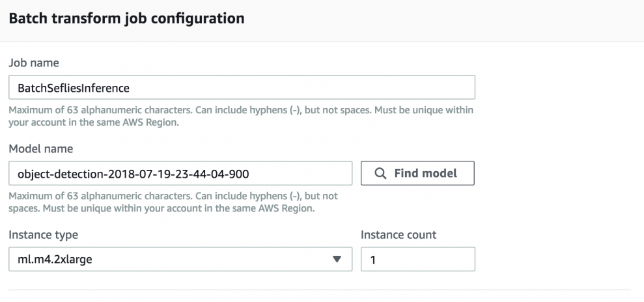Click the value 1 in Instance count
The width and height of the screenshot is (644, 302).
[x=373, y=260]
